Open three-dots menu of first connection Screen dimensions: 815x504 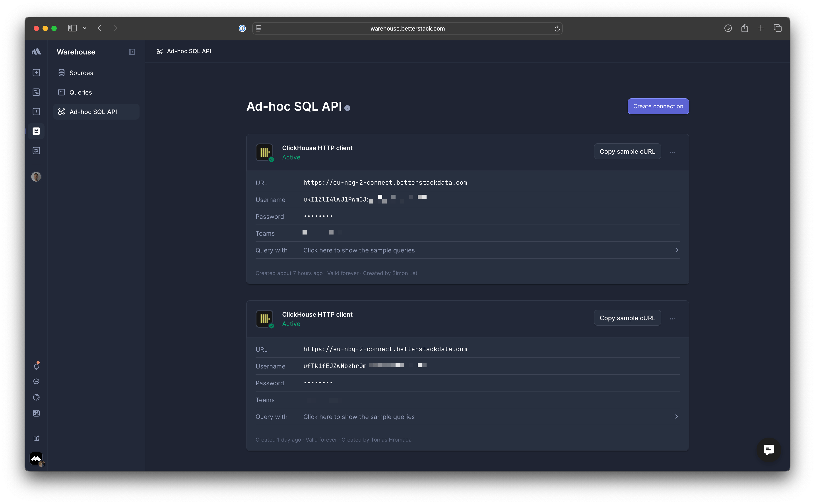point(672,152)
